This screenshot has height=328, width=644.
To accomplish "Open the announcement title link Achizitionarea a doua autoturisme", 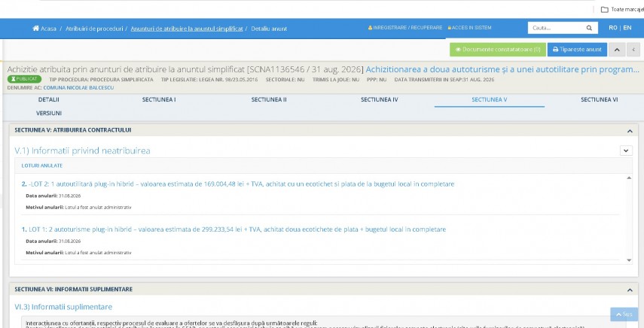I will point(502,69).
